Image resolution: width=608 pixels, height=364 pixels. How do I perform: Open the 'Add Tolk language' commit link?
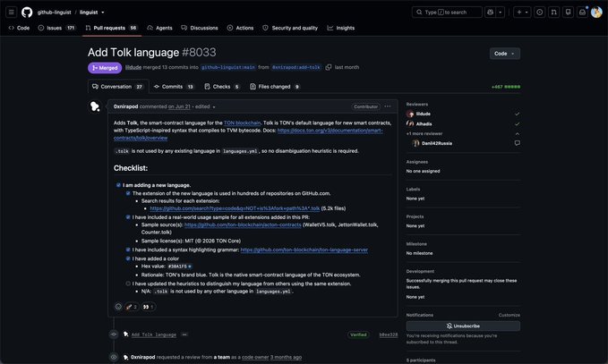pyautogui.click(x=153, y=334)
